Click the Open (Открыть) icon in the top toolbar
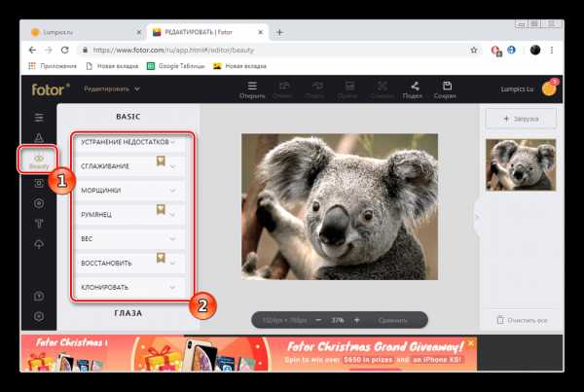The image size is (584, 392). (252, 89)
